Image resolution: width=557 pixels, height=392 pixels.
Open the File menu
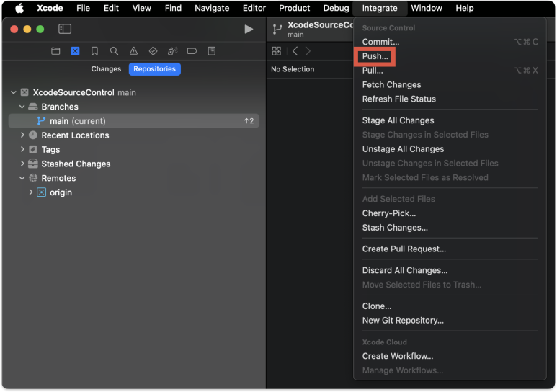(83, 8)
